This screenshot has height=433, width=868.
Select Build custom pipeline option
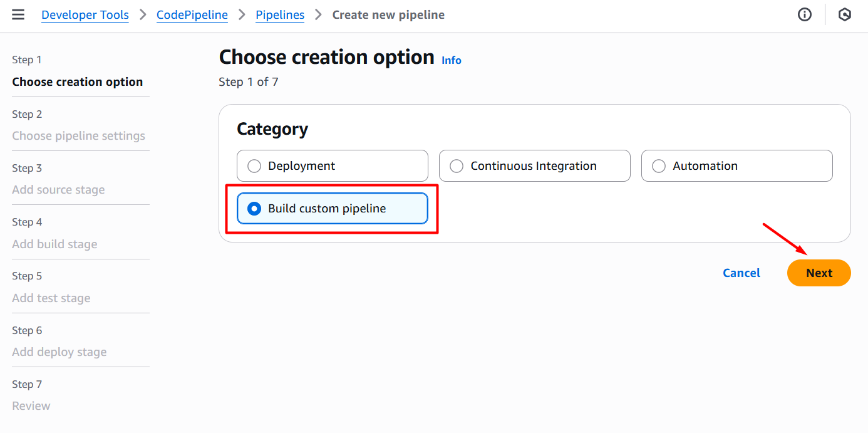pos(254,209)
